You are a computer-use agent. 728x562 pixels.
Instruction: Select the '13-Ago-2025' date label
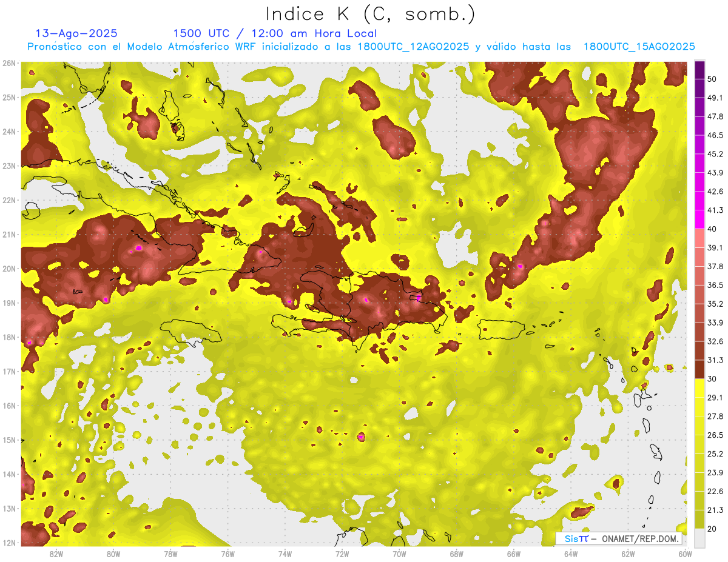(76, 33)
